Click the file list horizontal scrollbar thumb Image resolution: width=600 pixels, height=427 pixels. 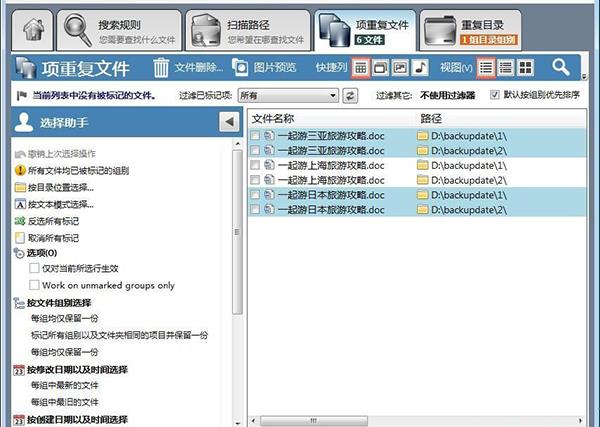(314, 421)
